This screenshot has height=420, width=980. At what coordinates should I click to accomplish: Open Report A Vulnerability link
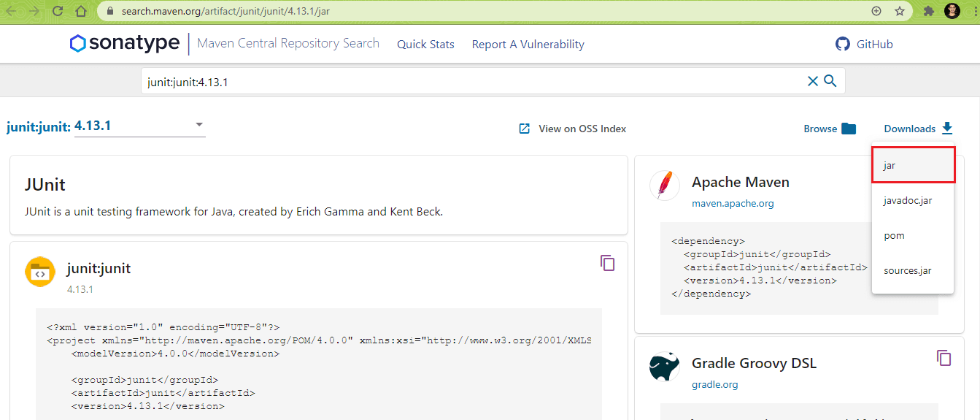point(528,45)
